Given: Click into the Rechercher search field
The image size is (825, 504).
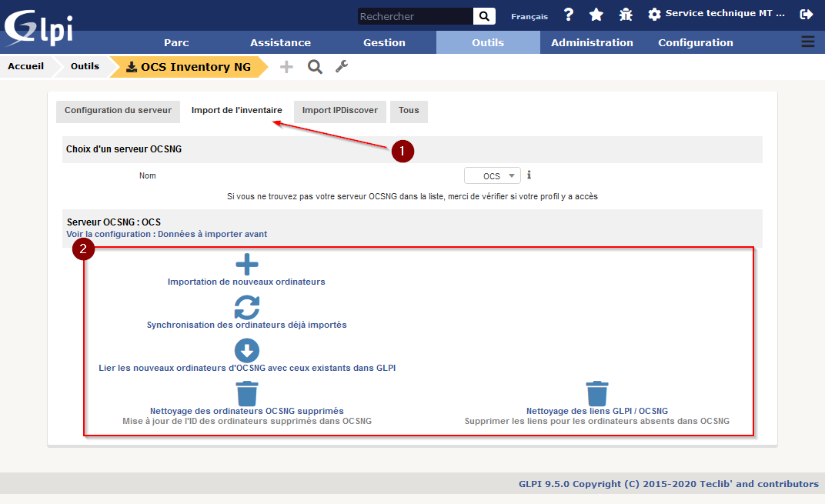Looking at the screenshot, I should click(x=415, y=16).
